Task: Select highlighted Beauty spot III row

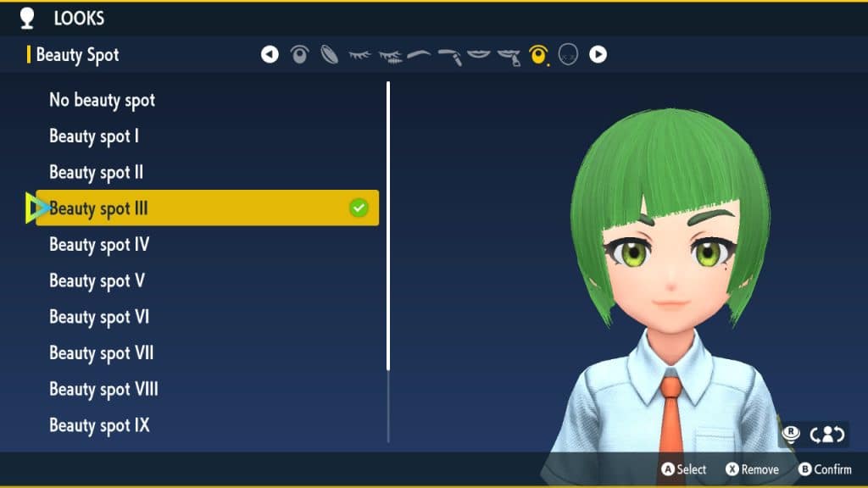Action: click(x=207, y=208)
